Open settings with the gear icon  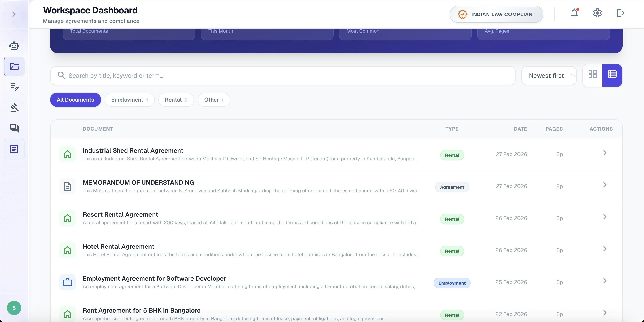click(597, 13)
